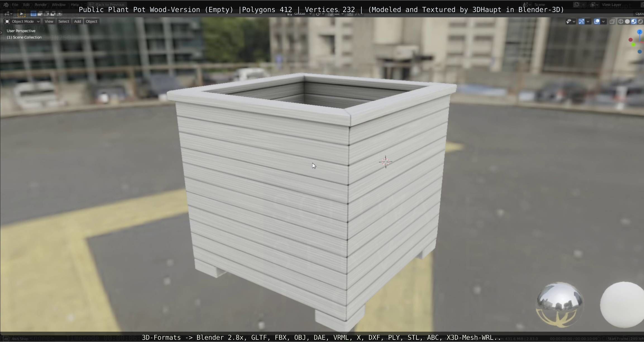
Task: Choose the Intersect selection mode icon
Action: point(59,13)
